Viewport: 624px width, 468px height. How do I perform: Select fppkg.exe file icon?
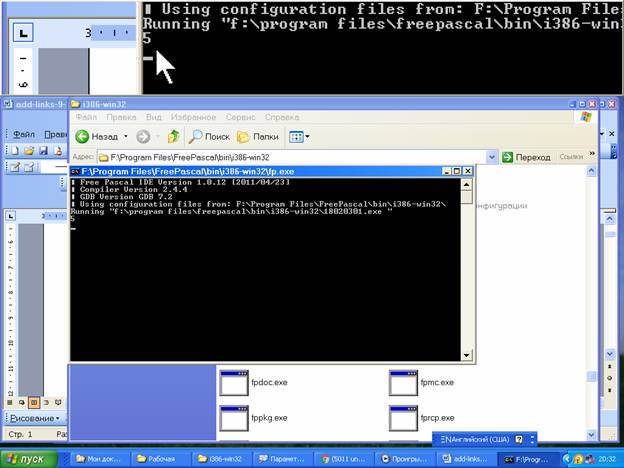[234, 418]
